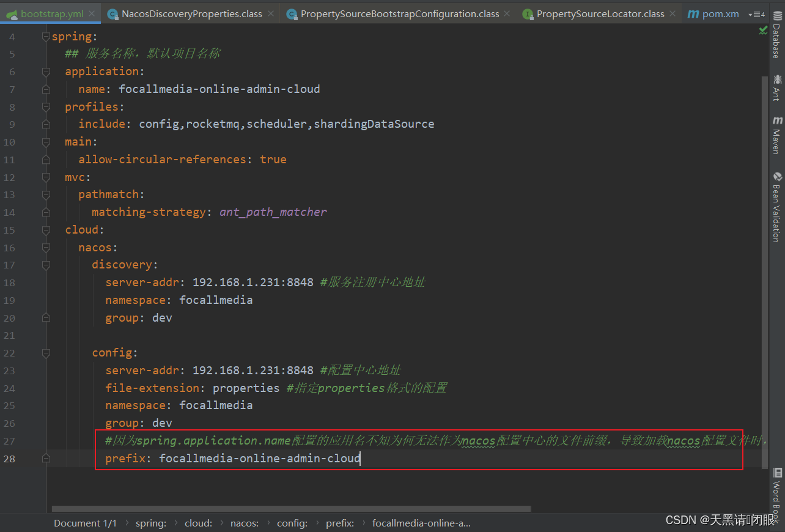Collapse the config: block fold marker
Screen dimensions: 785x532
[x=46, y=353]
